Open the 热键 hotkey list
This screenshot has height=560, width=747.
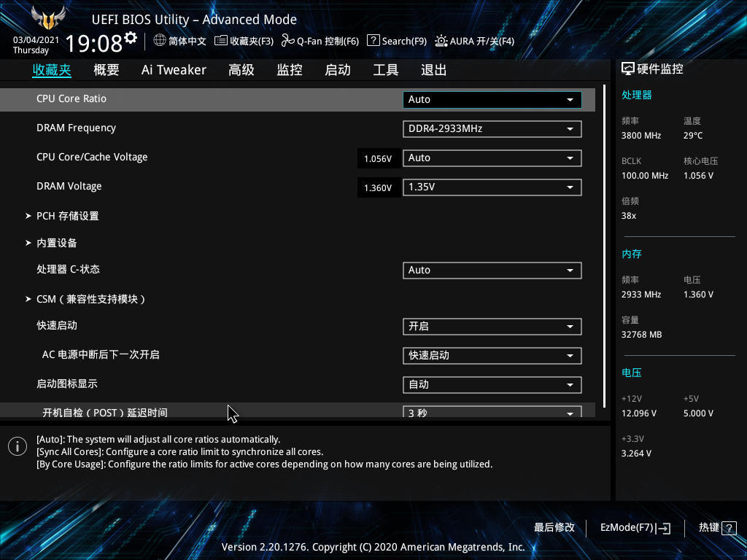point(716,527)
